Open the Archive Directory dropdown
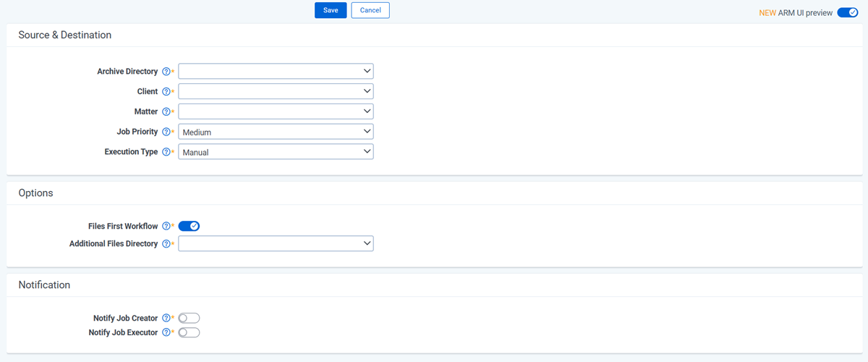This screenshot has height=362, width=868. pyautogui.click(x=276, y=72)
